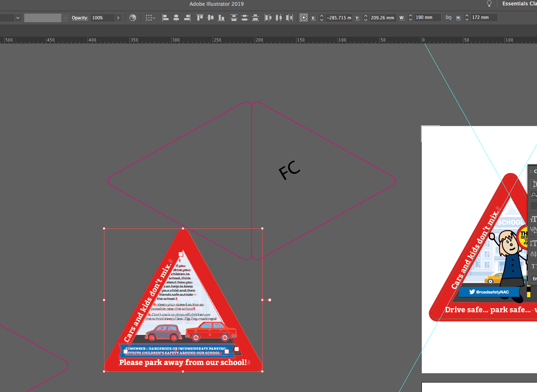Click the X position value field
The height and width of the screenshot is (392, 537).
pos(339,18)
